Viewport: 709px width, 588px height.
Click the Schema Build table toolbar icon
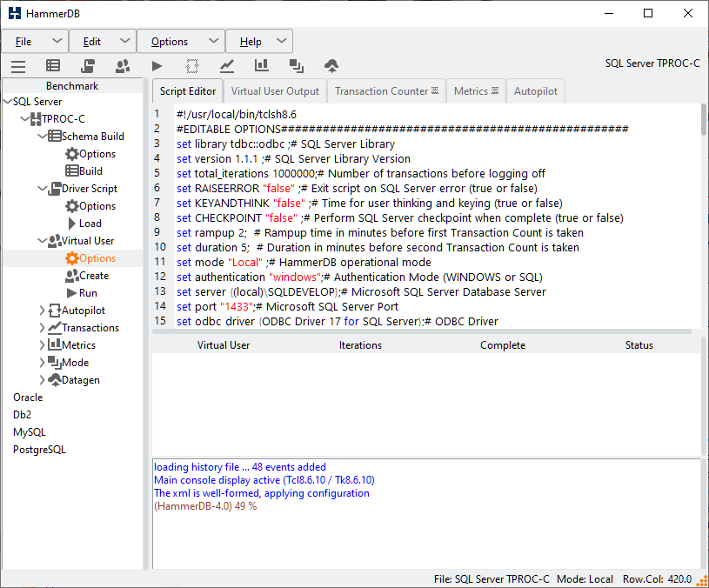click(x=53, y=66)
